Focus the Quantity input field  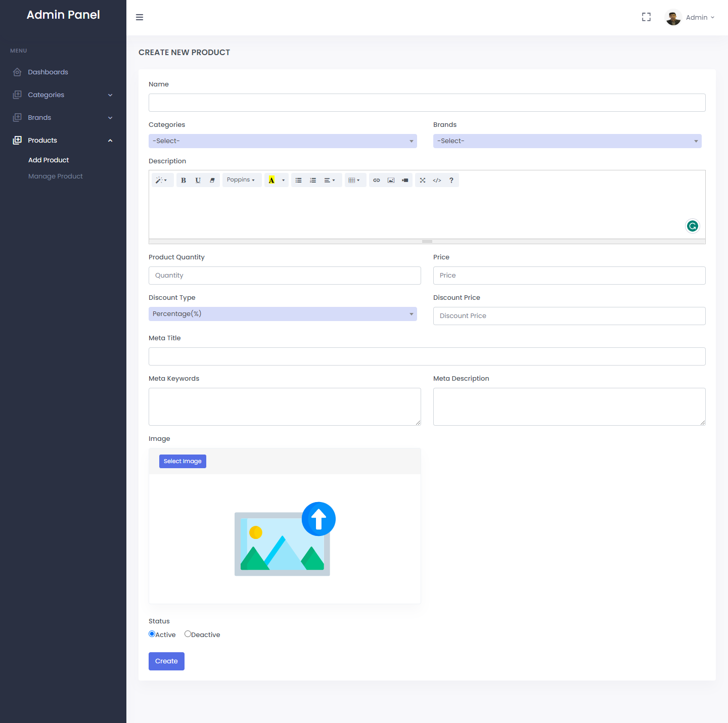[285, 276]
